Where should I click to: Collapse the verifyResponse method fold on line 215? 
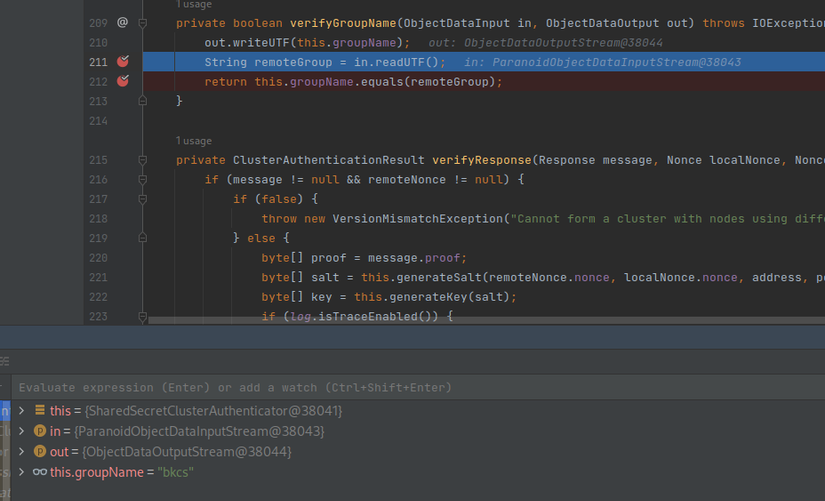pyautogui.click(x=143, y=160)
